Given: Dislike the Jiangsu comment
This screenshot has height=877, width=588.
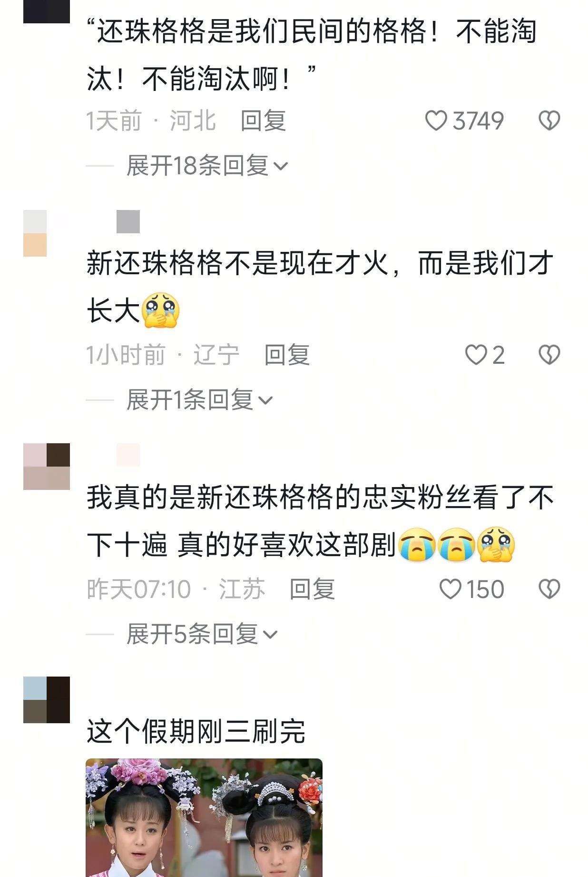Looking at the screenshot, I should (x=549, y=589).
